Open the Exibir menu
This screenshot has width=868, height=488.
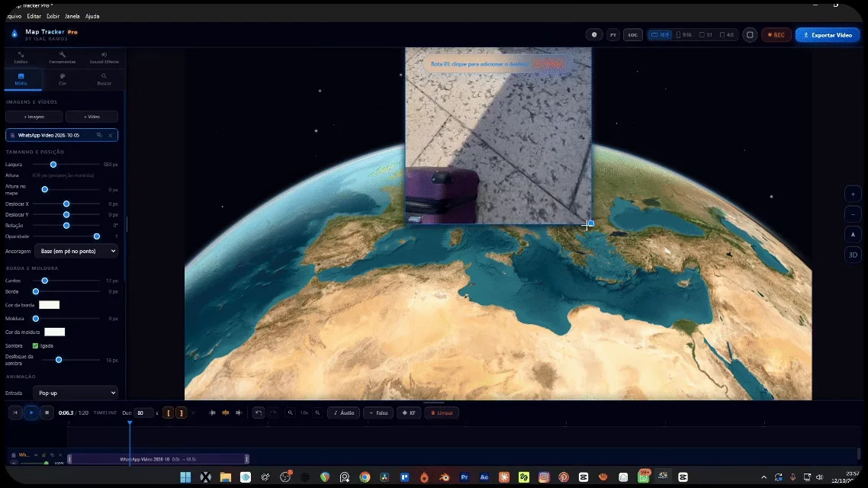pos(53,16)
